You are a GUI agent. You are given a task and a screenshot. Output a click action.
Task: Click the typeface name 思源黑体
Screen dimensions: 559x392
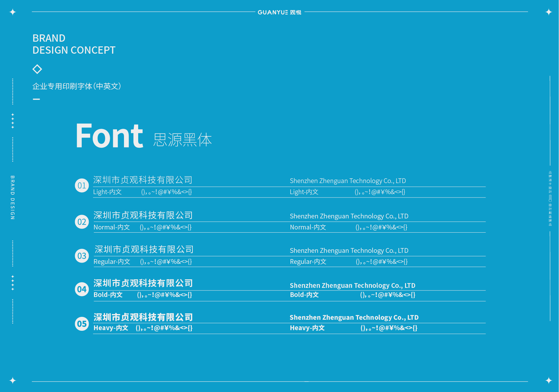click(x=182, y=140)
